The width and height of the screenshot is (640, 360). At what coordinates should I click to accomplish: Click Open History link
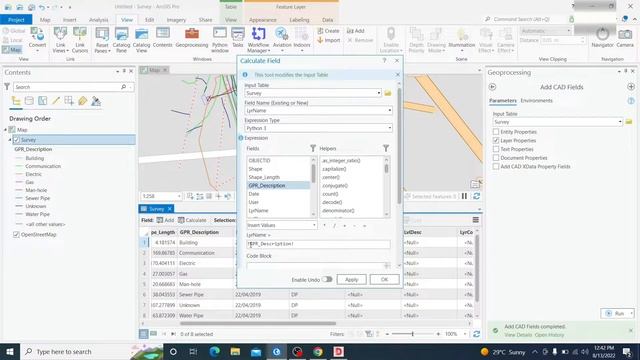(549, 335)
